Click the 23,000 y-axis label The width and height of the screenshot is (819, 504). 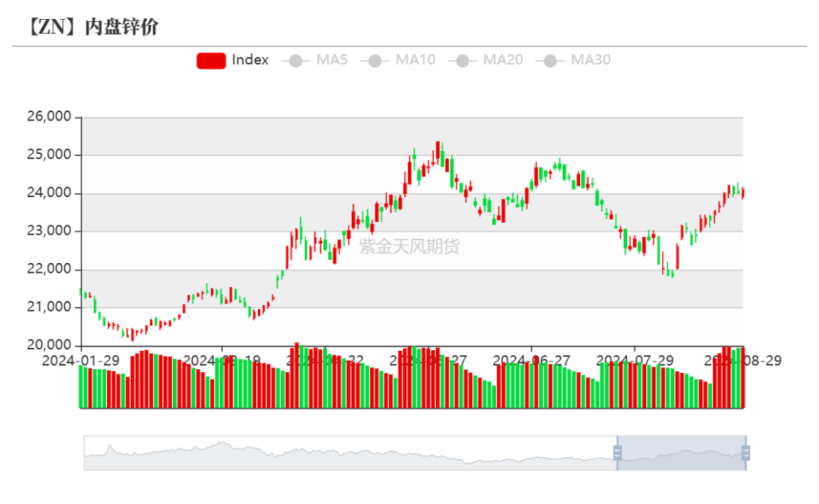[x=49, y=230]
